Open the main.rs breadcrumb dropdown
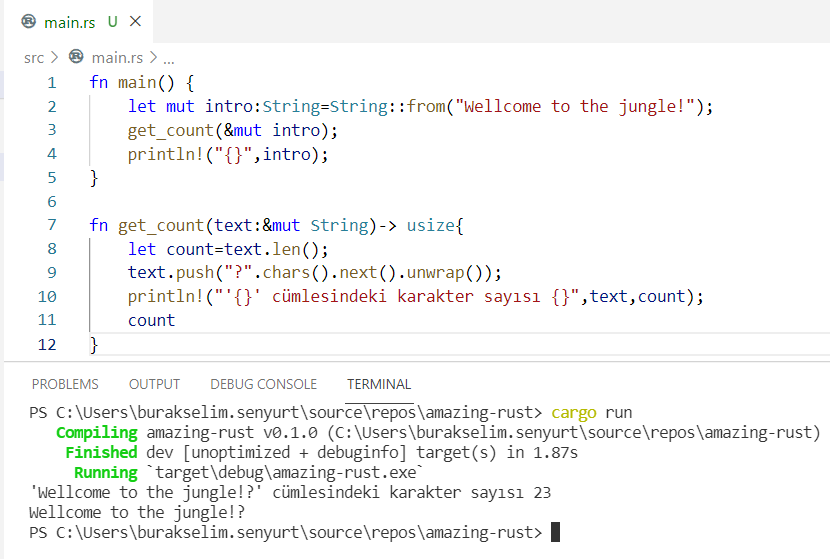 click(118, 58)
